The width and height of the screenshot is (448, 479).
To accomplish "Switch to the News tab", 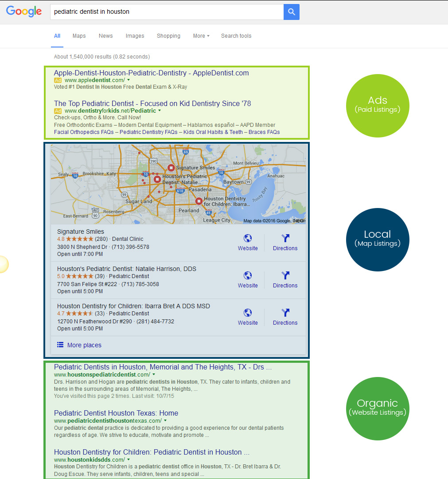I will tap(105, 36).
